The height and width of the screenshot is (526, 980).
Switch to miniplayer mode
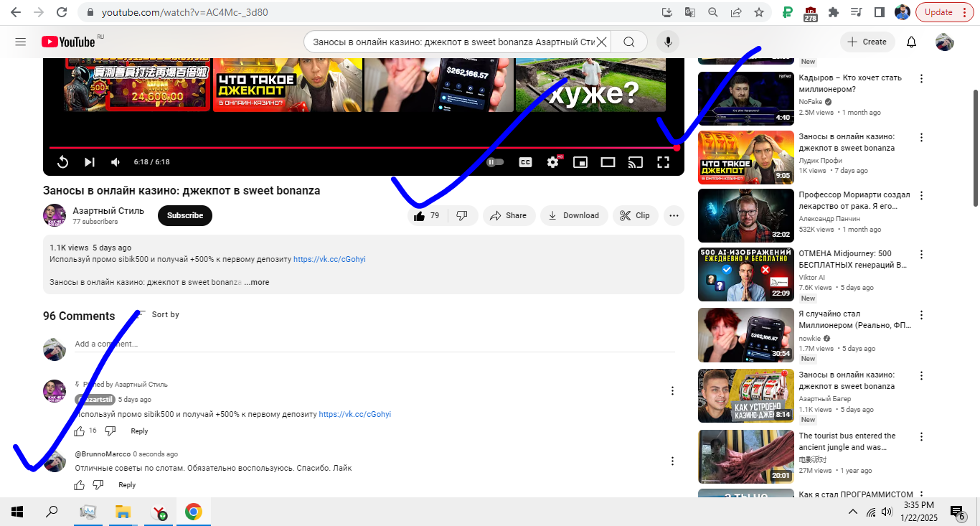tap(580, 162)
